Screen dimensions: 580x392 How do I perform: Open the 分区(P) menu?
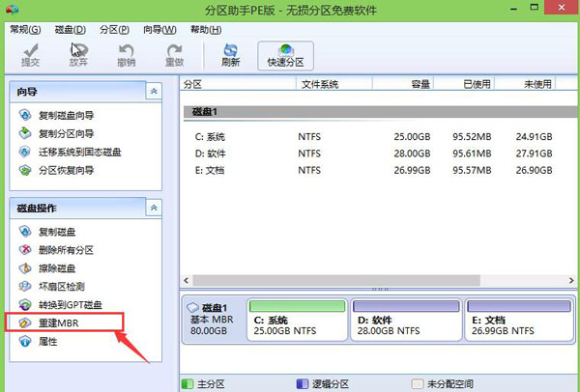coord(114,30)
